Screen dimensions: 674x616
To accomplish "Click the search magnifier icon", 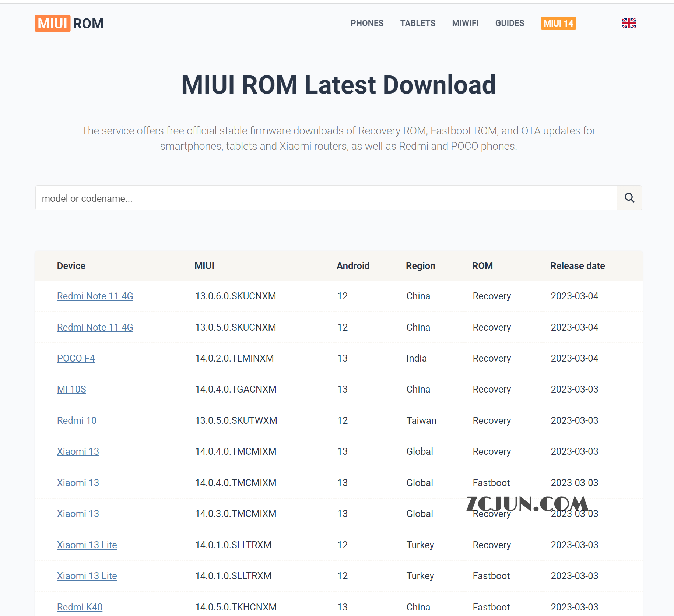I will coord(629,198).
